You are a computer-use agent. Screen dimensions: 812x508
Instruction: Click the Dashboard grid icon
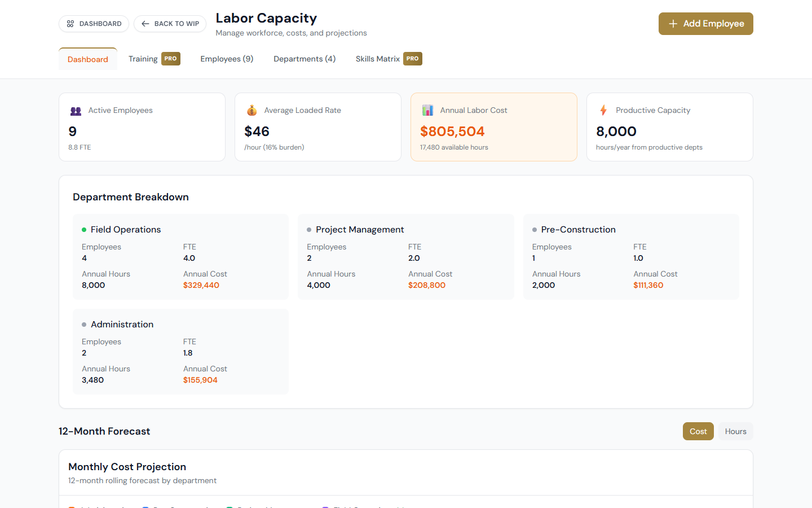[70, 24]
